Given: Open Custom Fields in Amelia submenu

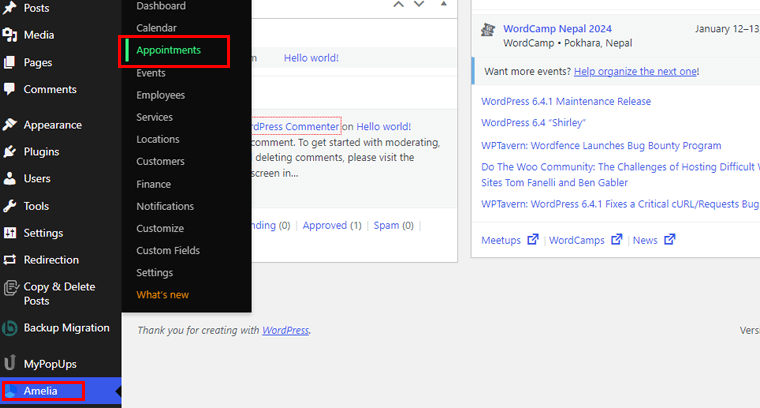Looking at the screenshot, I should tap(168, 251).
